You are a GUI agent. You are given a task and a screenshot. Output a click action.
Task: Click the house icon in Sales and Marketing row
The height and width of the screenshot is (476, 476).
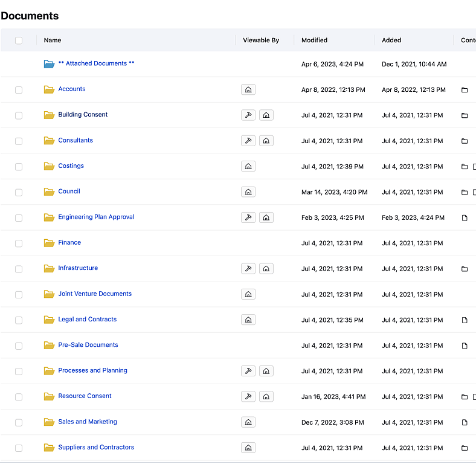click(x=248, y=422)
